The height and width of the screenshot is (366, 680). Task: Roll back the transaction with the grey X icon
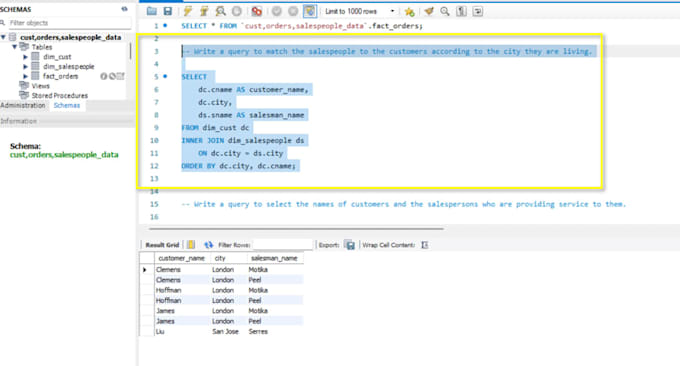click(x=293, y=11)
